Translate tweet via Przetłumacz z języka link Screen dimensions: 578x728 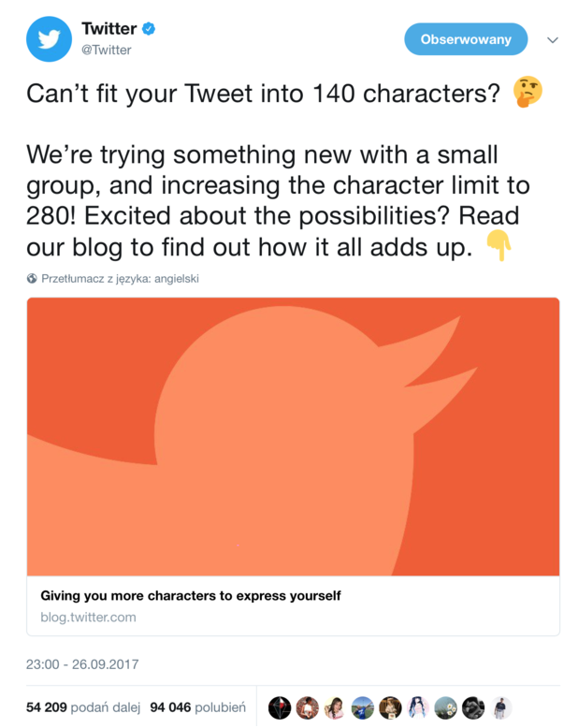[120, 278]
